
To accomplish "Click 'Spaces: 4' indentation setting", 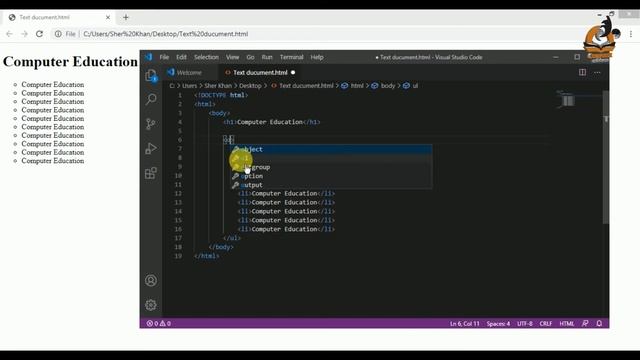I will 498,323.
